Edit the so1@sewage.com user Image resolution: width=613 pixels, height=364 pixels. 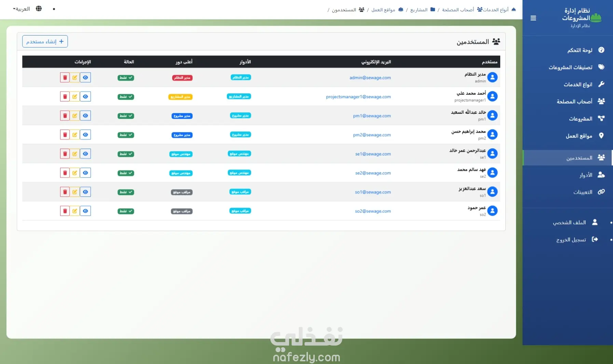(75, 192)
